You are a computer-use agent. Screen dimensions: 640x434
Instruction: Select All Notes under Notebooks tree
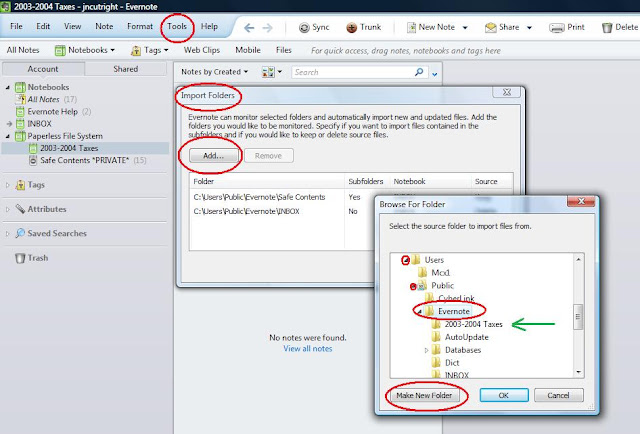[45, 99]
